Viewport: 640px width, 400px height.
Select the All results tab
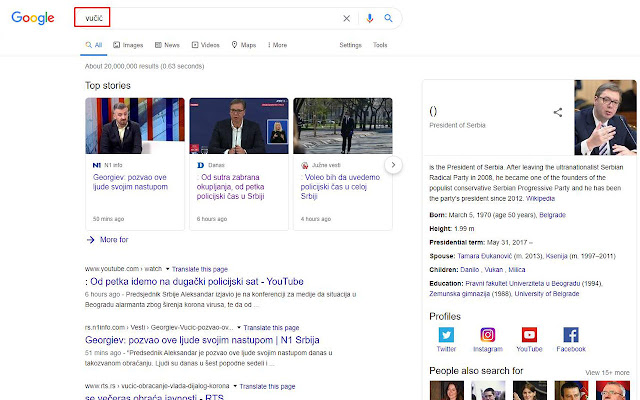[x=93, y=45]
